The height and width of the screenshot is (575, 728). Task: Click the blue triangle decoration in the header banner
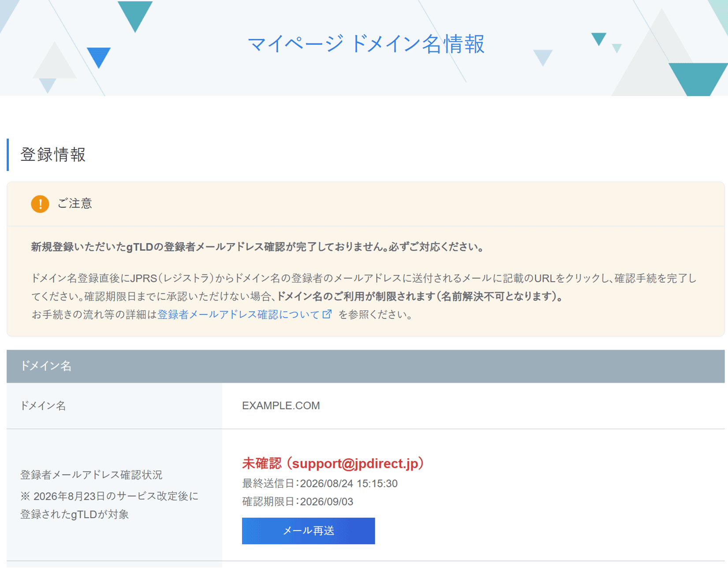pyautogui.click(x=99, y=58)
